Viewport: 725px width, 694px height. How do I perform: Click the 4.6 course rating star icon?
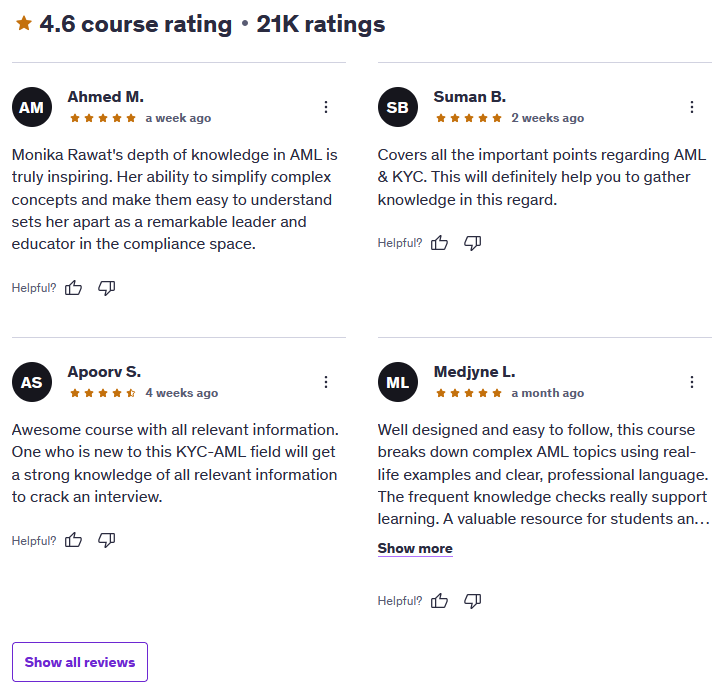(24, 23)
